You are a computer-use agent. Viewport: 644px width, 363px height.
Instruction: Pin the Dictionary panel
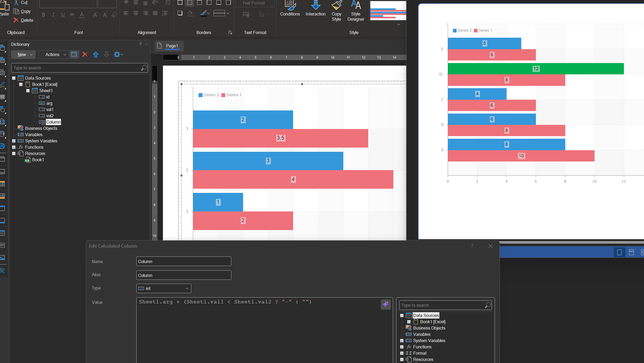click(x=140, y=44)
